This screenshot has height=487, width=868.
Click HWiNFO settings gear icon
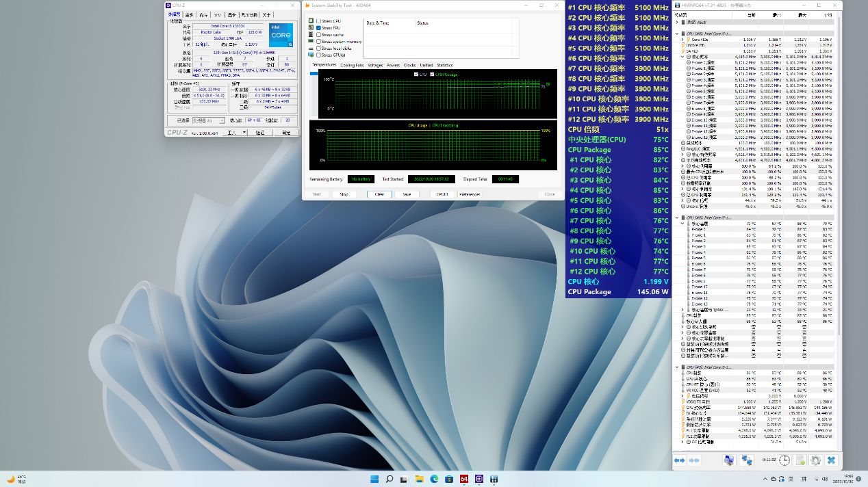coord(815,460)
